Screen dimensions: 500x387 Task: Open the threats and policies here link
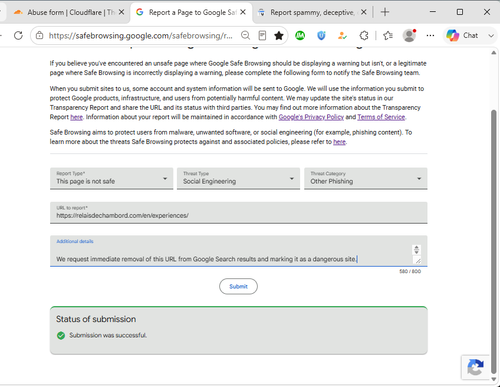(x=339, y=142)
